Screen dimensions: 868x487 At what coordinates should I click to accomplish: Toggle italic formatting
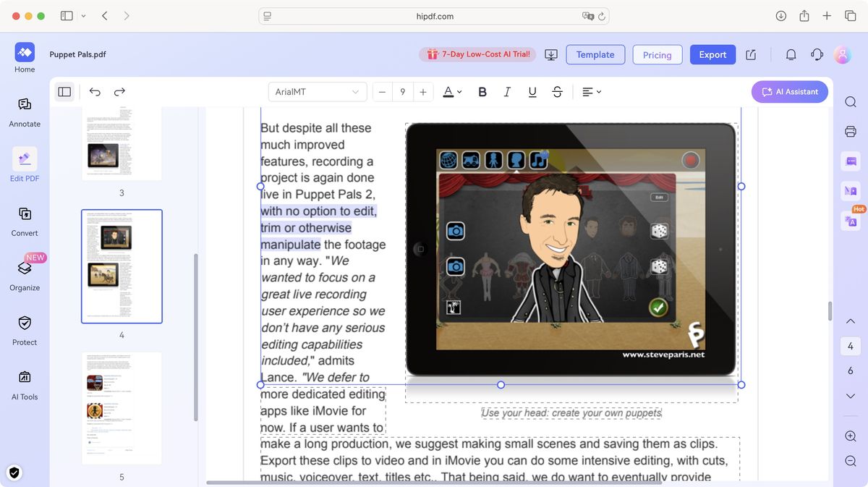[507, 91]
